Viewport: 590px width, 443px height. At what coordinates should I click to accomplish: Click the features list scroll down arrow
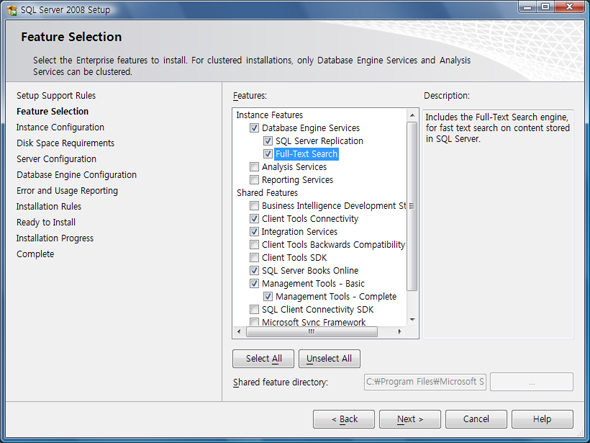point(412,320)
